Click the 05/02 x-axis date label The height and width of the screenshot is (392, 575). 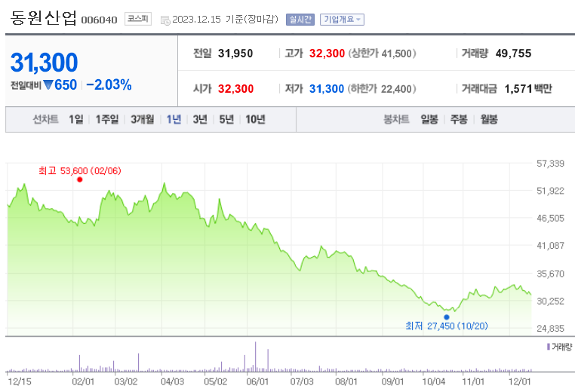coord(215,381)
